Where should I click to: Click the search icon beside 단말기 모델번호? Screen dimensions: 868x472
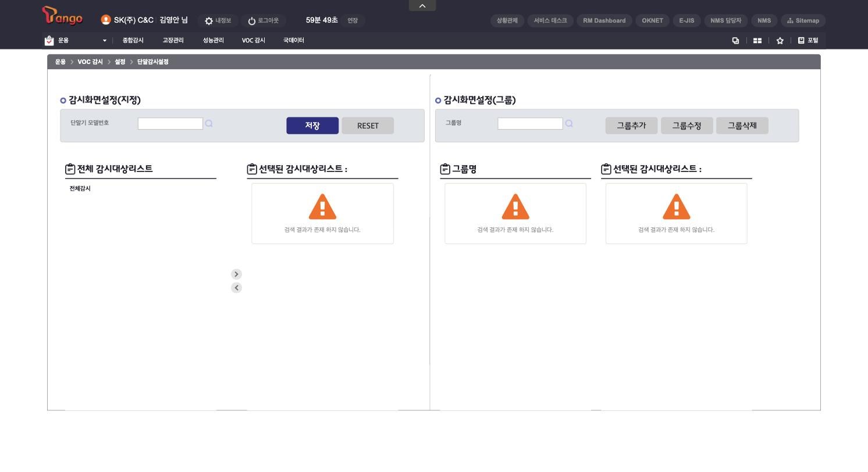coord(209,123)
